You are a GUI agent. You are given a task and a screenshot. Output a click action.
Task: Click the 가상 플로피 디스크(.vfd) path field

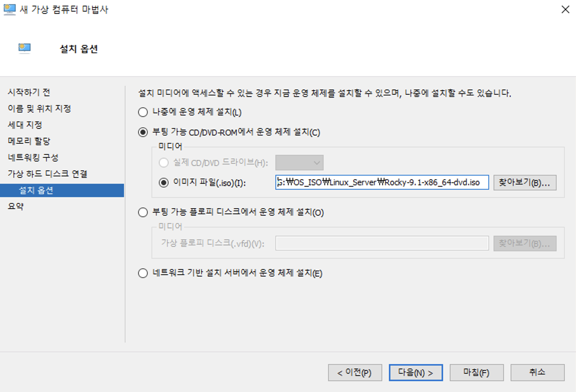click(x=382, y=243)
